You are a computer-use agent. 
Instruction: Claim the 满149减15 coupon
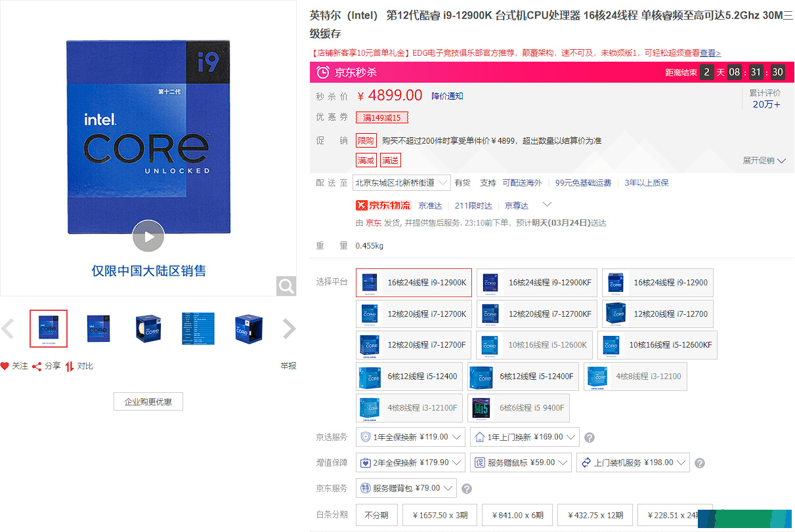point(382,118)
